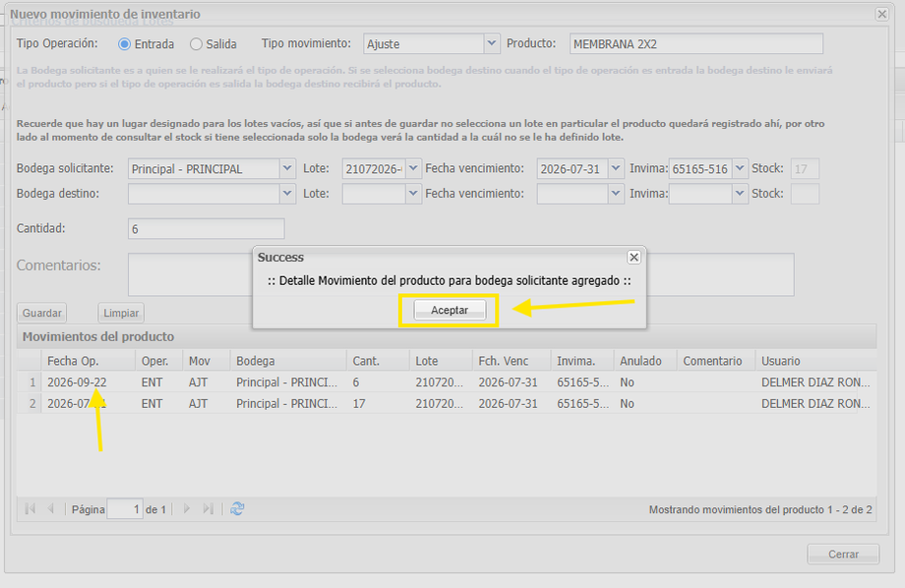
Task: Expand the Bodega solicitante dropdown
Action: [x=287, y=168]
